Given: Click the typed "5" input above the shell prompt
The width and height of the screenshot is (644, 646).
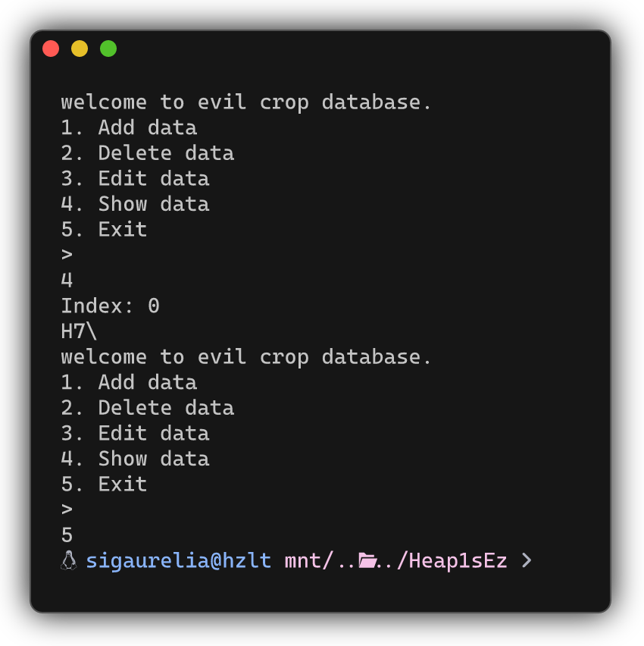Looking at the screenshot, I should coord(67,535).
